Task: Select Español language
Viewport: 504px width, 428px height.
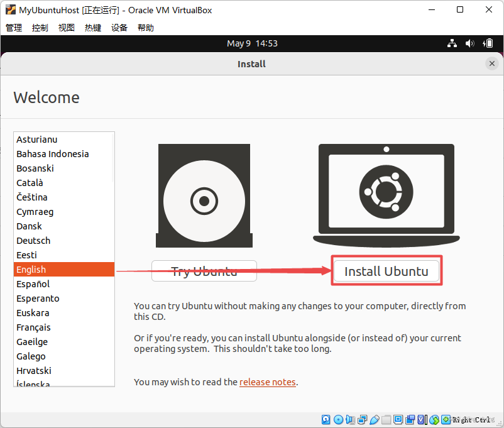Action: 64,284
